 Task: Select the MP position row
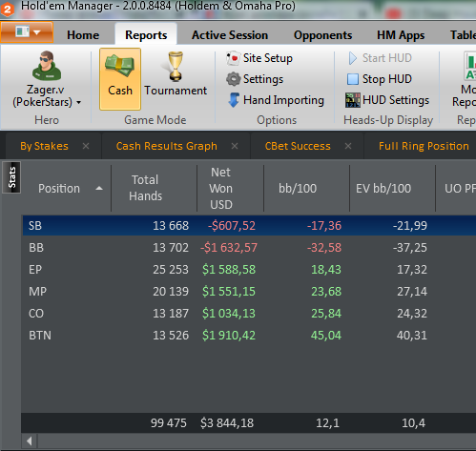249,291
